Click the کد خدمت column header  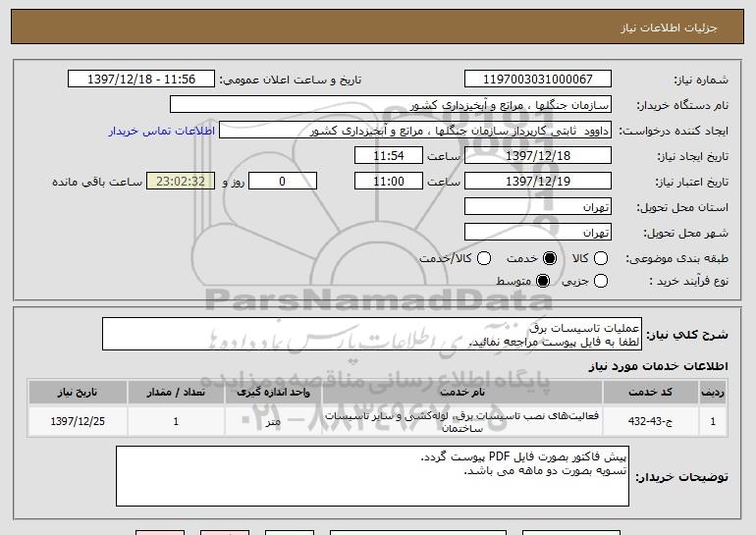tap(650, 393)
